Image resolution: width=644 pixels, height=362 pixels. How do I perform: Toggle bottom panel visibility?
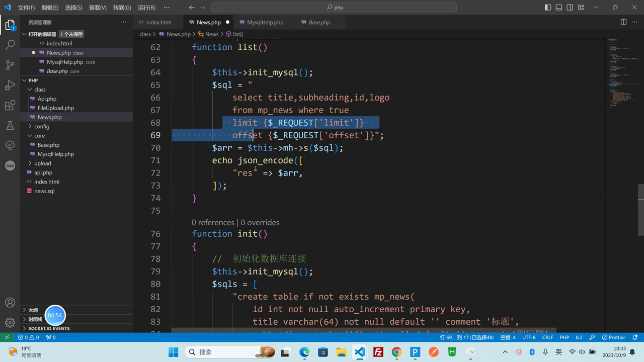coord(559,8)
